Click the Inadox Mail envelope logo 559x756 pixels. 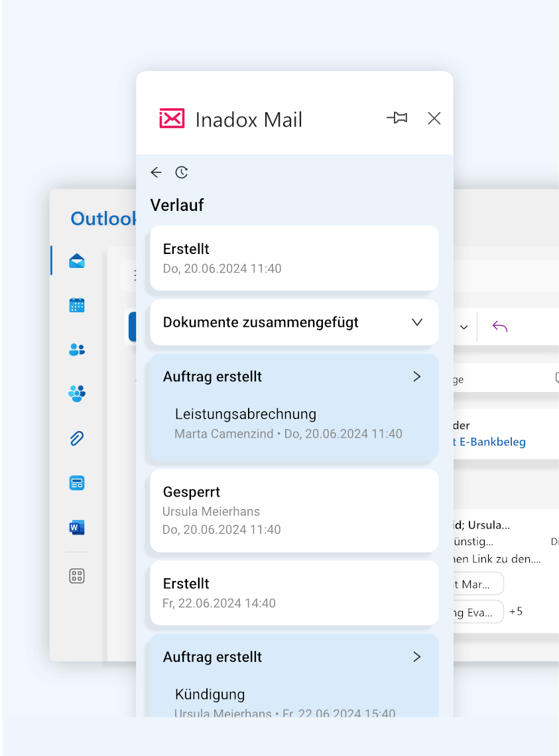[172, 118]
